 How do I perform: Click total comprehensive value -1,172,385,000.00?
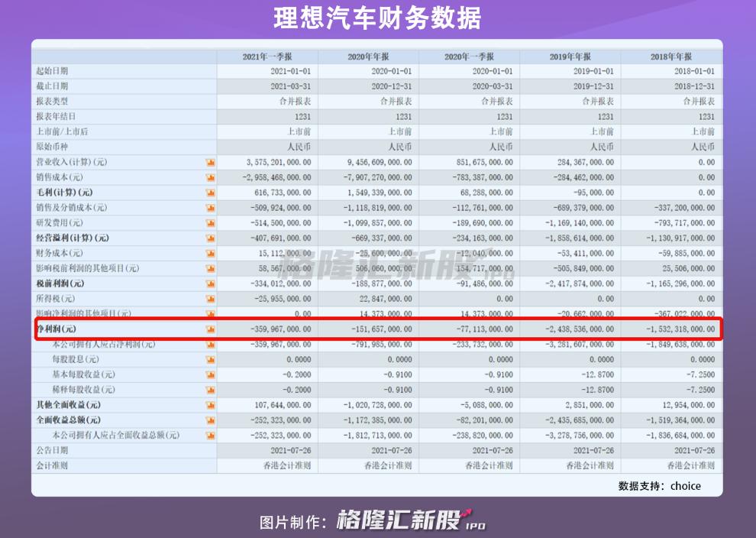point(377,421)
